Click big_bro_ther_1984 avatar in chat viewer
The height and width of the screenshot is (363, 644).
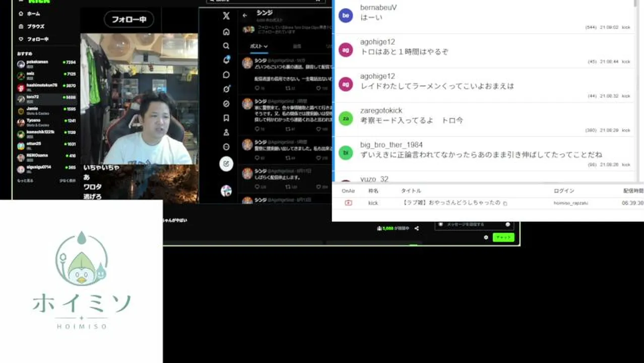[346, 153]
